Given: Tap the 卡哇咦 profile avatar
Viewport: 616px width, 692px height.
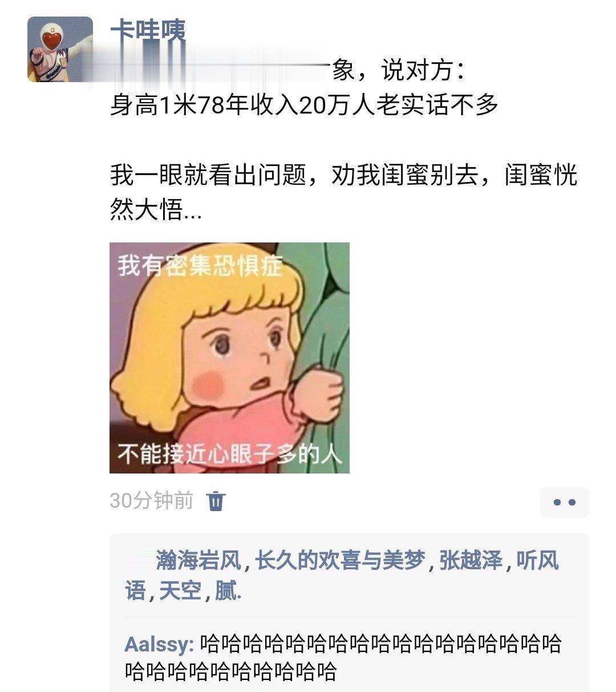Looking at the screenshot, I should (60, 49).
